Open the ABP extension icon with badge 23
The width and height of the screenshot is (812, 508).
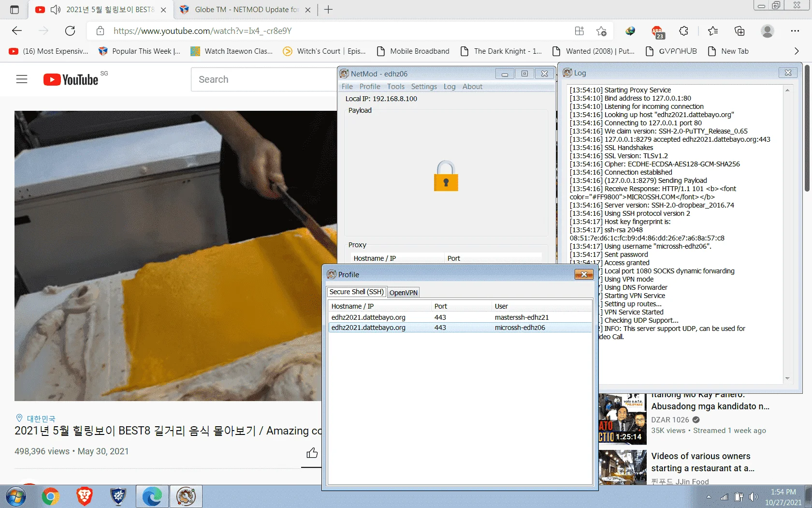[658, 32]
